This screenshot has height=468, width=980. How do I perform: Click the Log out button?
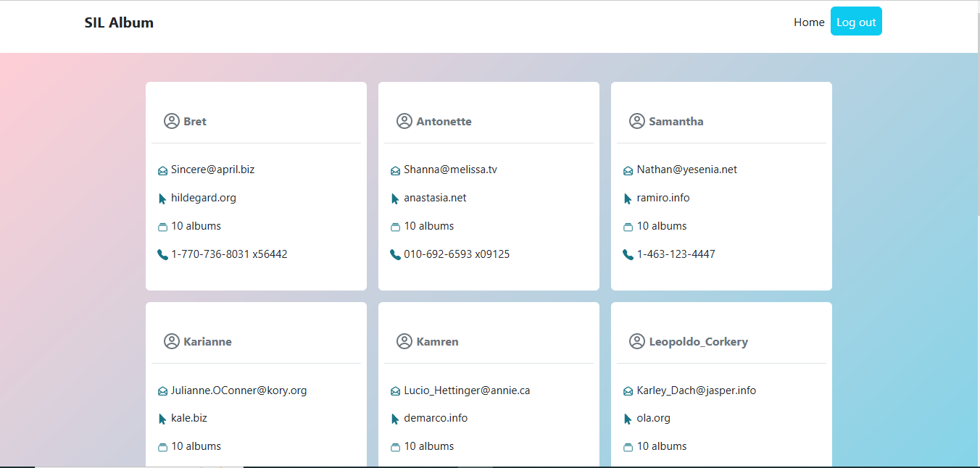856,21
